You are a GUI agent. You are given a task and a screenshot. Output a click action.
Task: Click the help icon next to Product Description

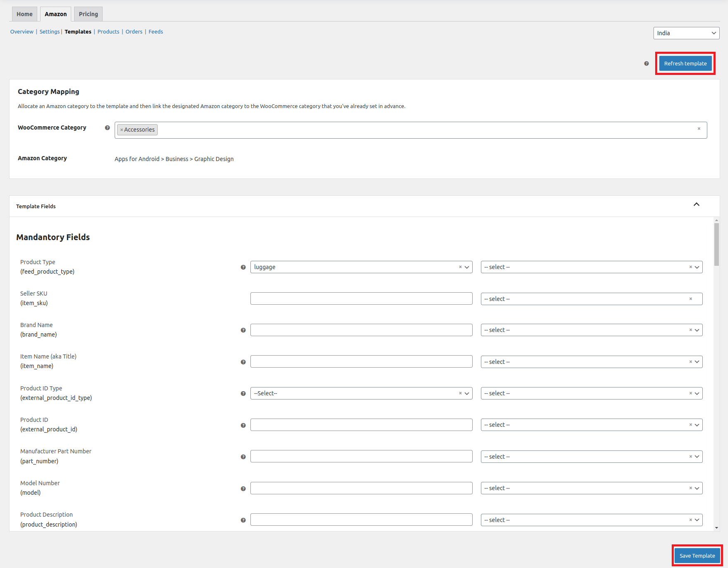[x=243, y=519]
